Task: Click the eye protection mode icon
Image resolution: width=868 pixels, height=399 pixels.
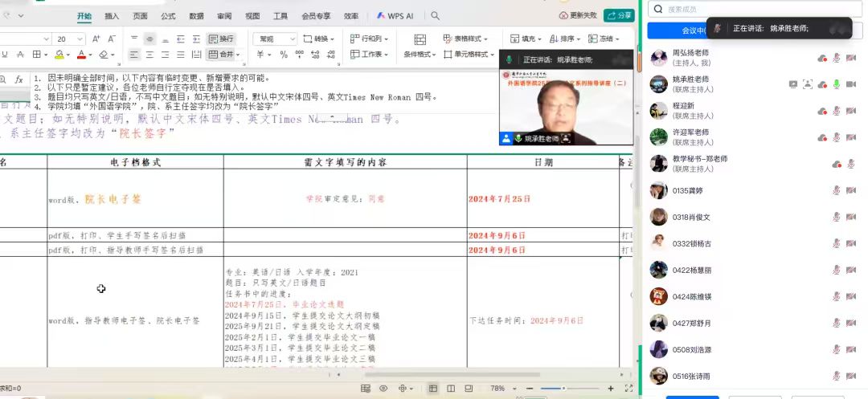Action: pyautogui.click(x=383, y=389)
